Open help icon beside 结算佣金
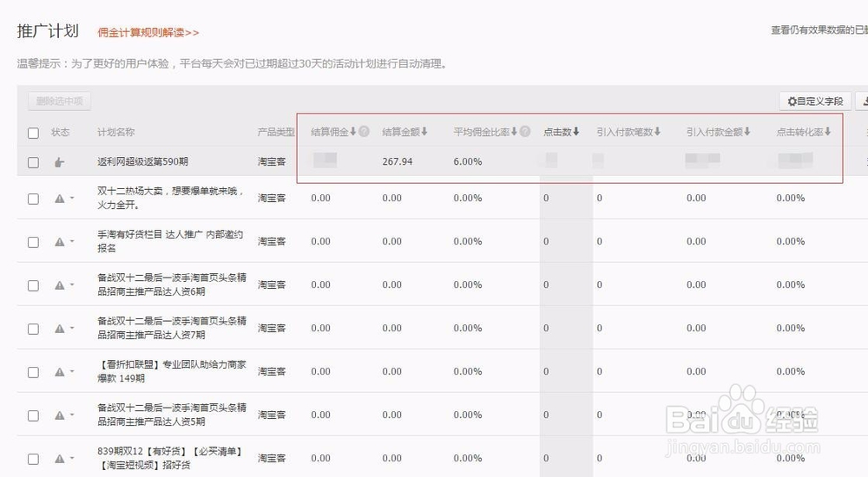Image resolution: width=868 pixels, height=477 pixels. tap(364, 132)
